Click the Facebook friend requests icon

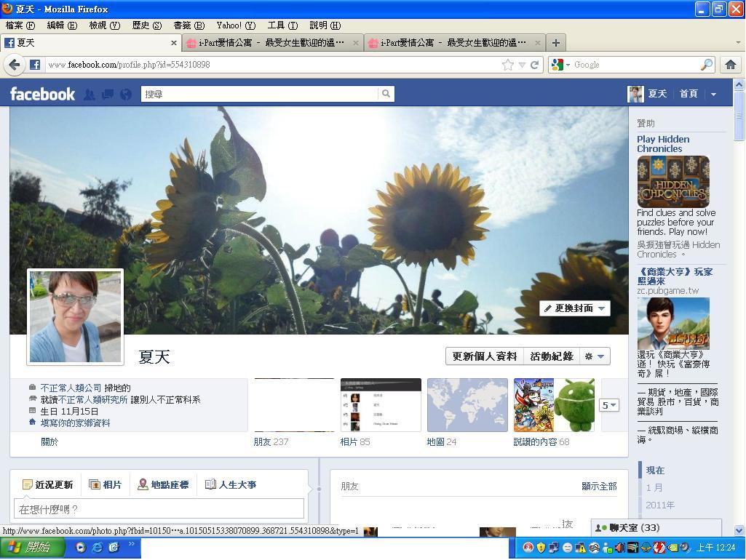click(x=90, y=94)
